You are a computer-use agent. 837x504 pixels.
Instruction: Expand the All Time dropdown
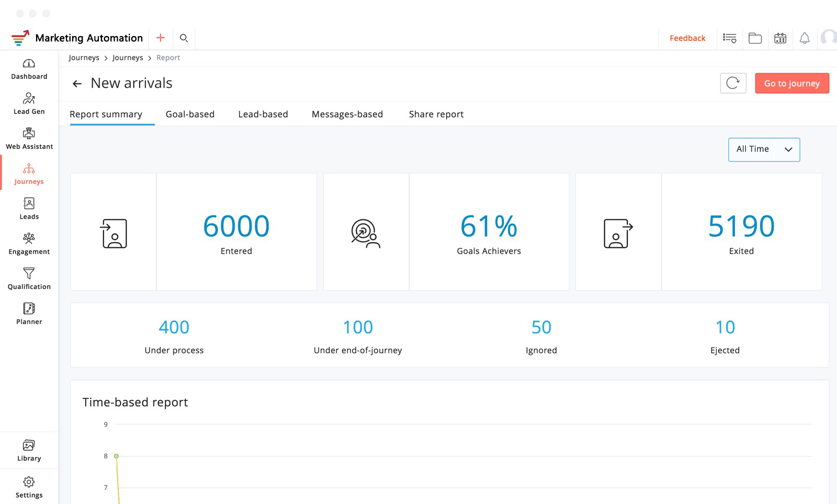click(x=764, y=150)
